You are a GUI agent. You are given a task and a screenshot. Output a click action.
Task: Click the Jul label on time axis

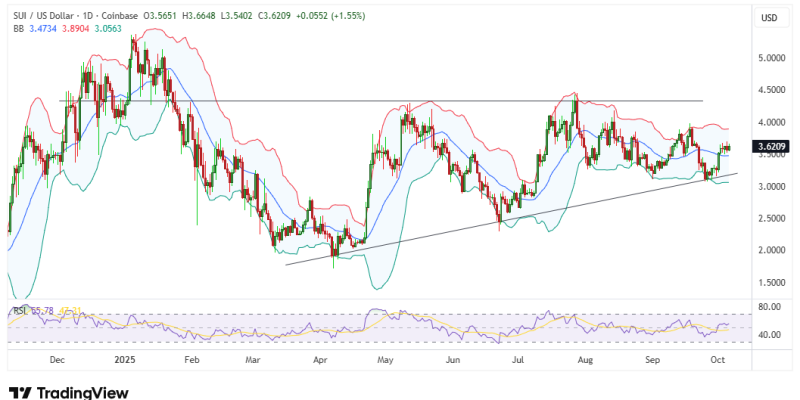[517, 358]
